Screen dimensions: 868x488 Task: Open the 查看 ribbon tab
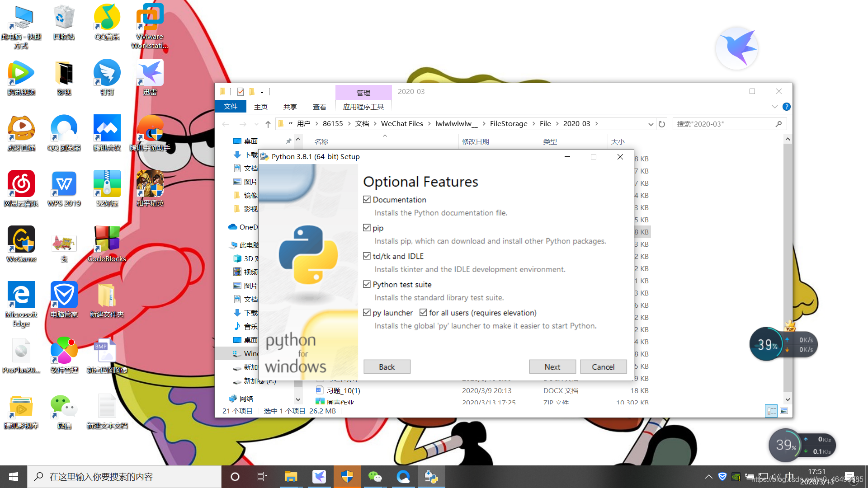319,107
